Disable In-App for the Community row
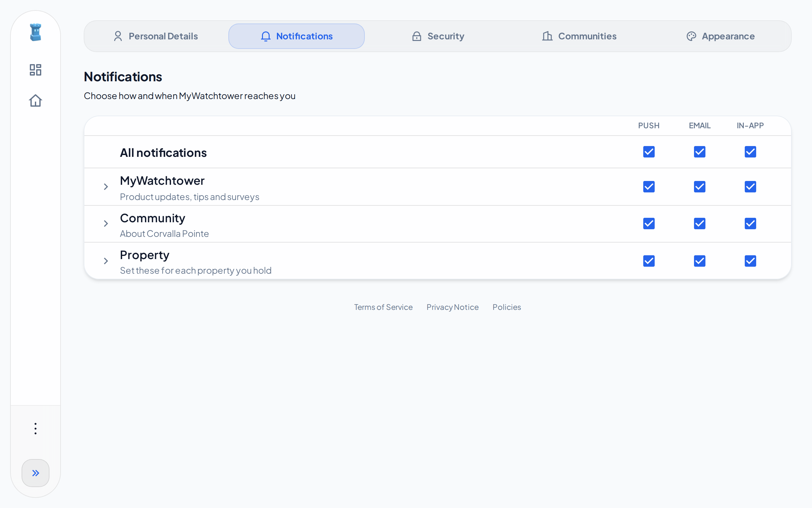This screenshot has width=812, height=508. tap(750, 224)
